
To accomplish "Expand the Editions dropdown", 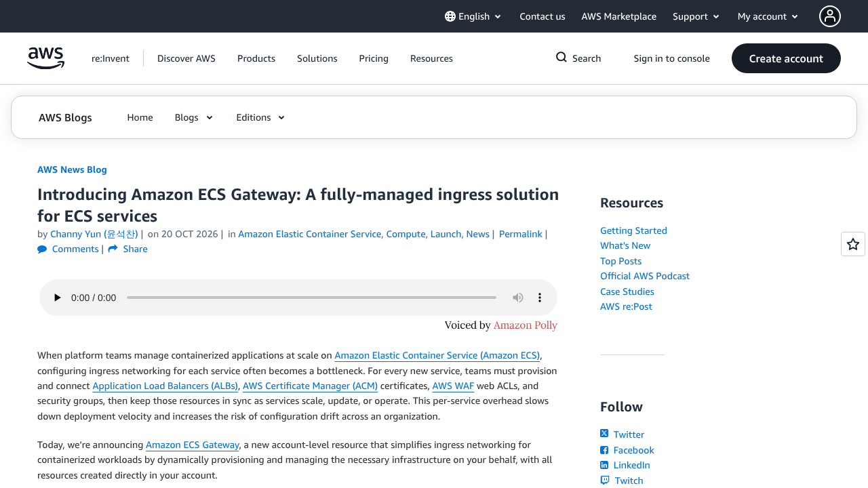I will click(260, 117).
